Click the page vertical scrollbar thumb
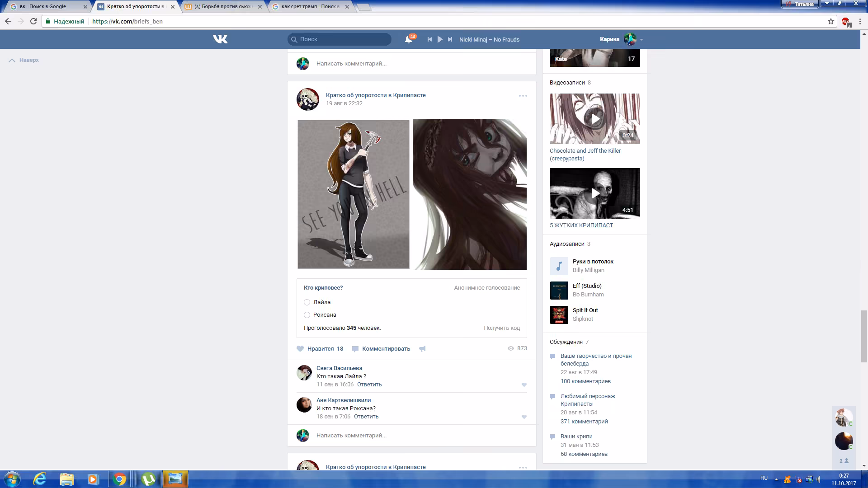868x488 pixels. tap(864, 337)
